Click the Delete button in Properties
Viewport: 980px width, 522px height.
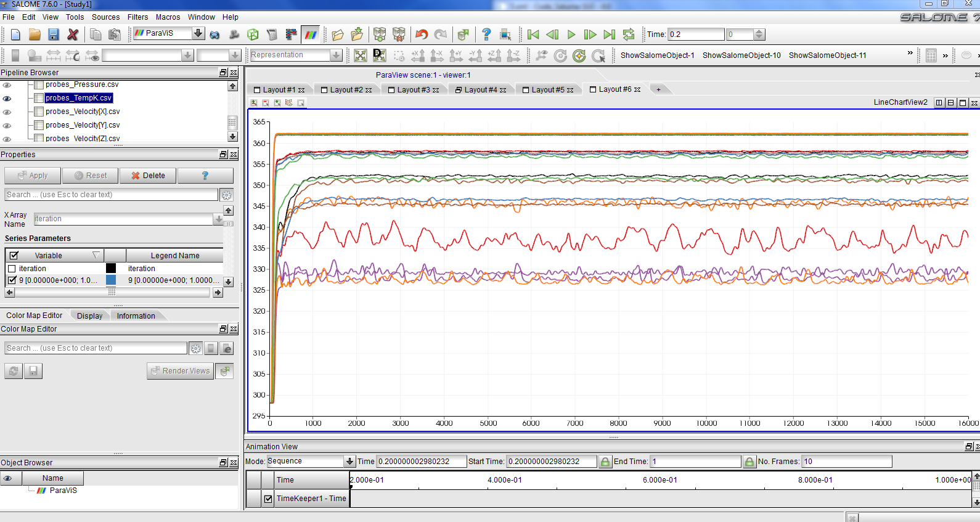click(148, 176)
